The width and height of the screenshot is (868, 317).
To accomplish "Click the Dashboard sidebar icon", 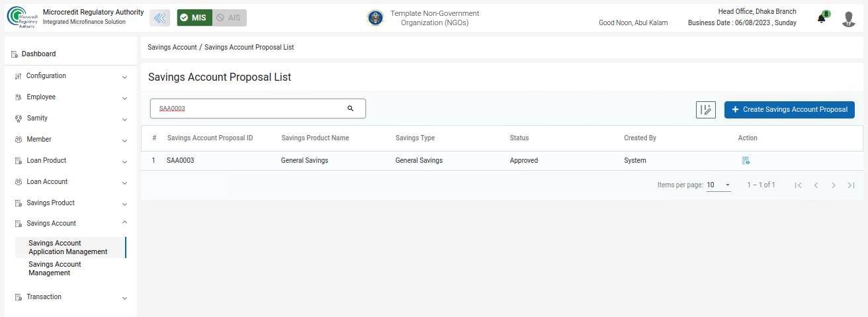I will tap(15, 54).
